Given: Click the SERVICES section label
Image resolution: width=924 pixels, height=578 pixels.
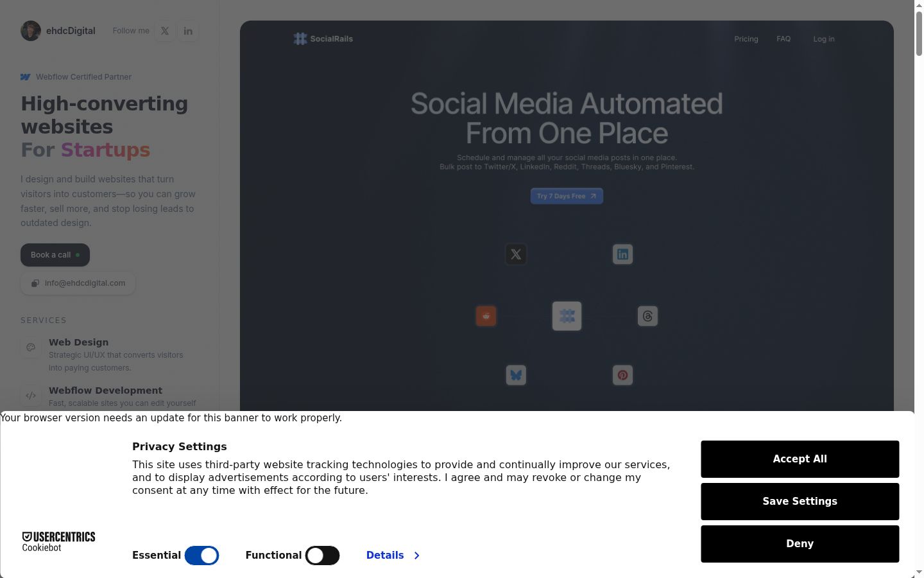Looking at the screenshot, I should (x=44, y=320).
